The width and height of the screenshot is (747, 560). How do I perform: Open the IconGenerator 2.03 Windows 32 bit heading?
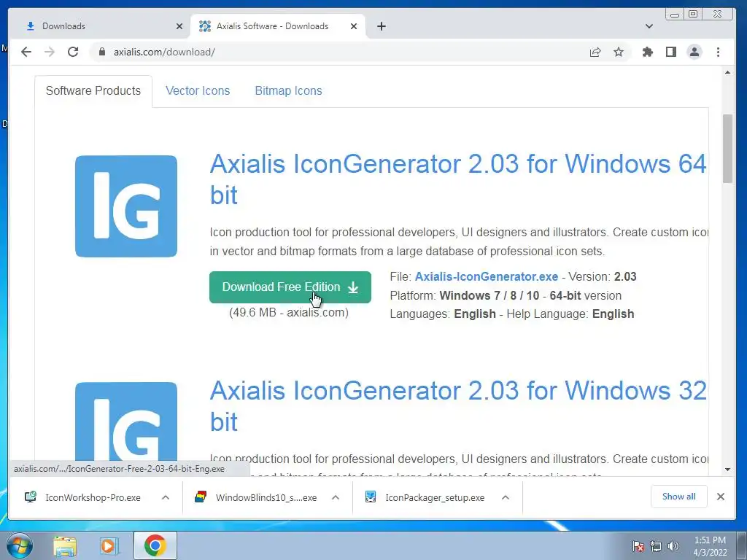(x=458, y=406)
